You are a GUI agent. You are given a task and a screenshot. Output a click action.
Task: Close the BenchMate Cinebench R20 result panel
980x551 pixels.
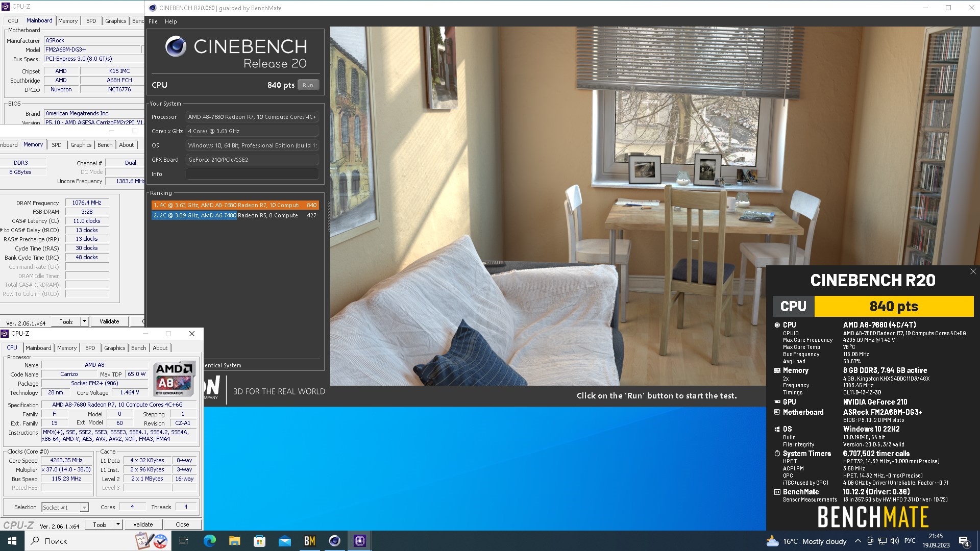[973, 271]
